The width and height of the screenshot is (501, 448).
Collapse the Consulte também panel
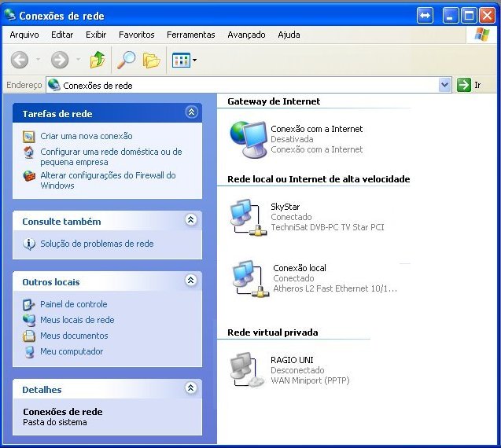tap(191, 220)
